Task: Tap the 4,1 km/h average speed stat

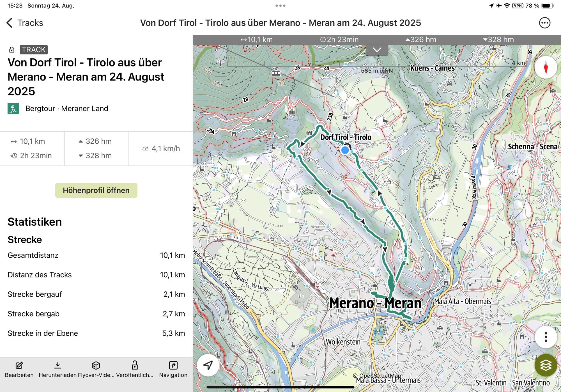Action: [x=161, y=148]
